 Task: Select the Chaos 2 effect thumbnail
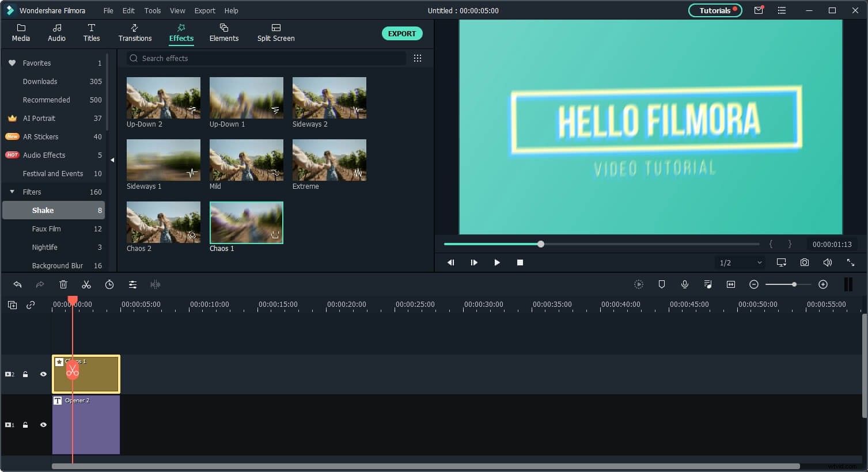[x=163, y=222]
